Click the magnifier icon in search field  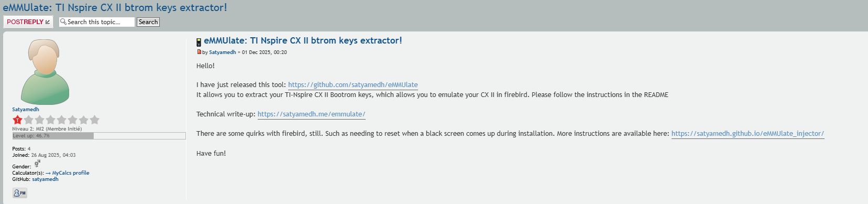tap(63, 22)
